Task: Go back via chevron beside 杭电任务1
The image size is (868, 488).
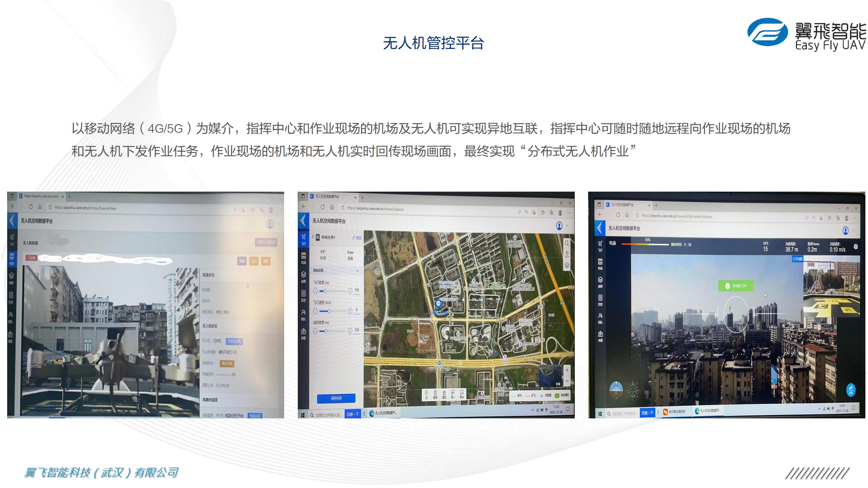Action: (x=313, y=237)
